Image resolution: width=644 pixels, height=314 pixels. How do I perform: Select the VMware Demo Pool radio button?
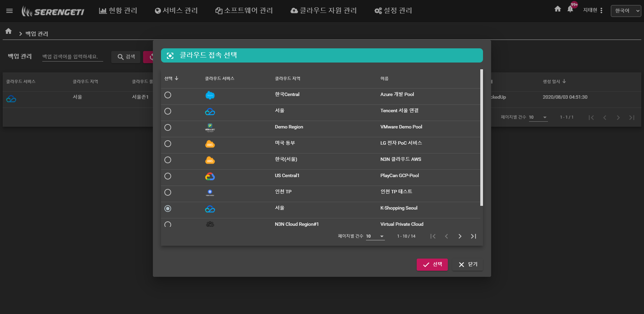click(168, 127)
